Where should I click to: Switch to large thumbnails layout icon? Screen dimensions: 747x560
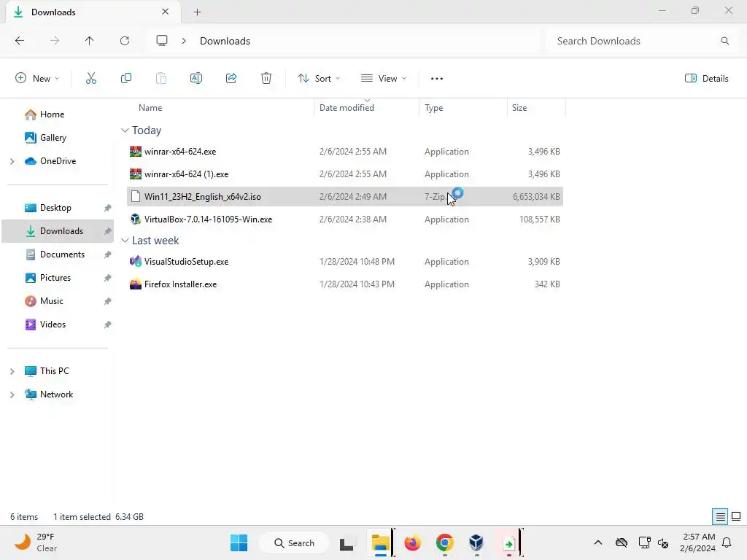click(736, 516)
